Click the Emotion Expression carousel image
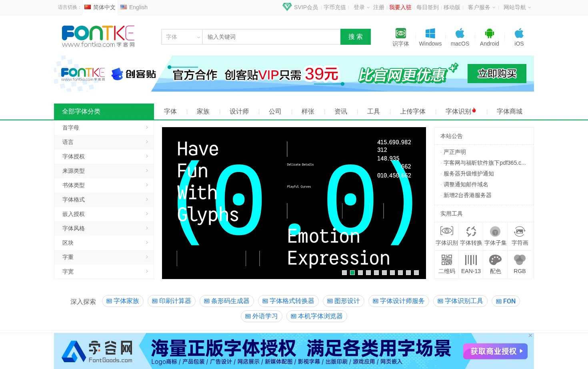Screen dimensions: 588x369 click(x=294, y=203)
